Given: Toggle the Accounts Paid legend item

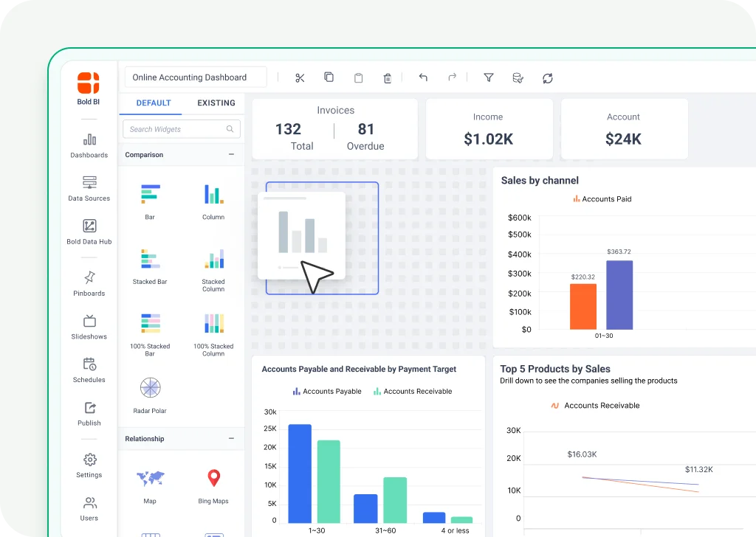Looking at the screenshot, I should point(602,199).
